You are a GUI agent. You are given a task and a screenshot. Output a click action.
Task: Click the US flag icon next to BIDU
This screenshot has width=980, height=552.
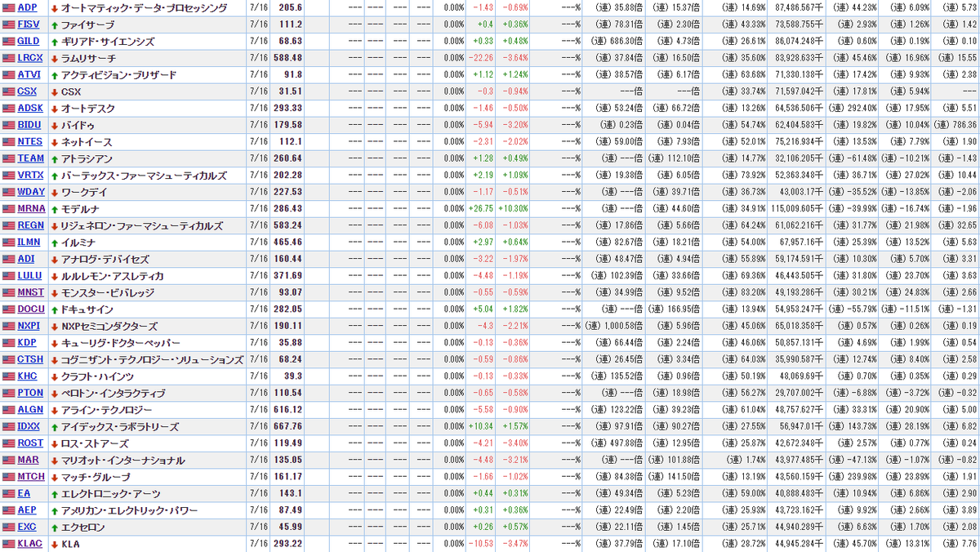tap(8, 125)
